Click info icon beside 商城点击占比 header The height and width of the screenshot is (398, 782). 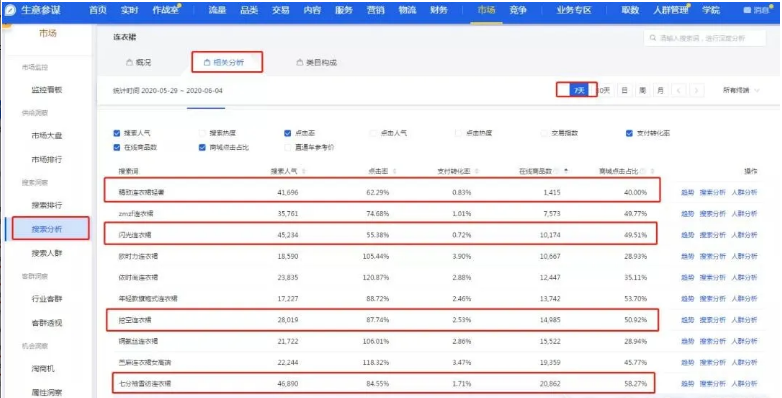(x=643, y=171)
